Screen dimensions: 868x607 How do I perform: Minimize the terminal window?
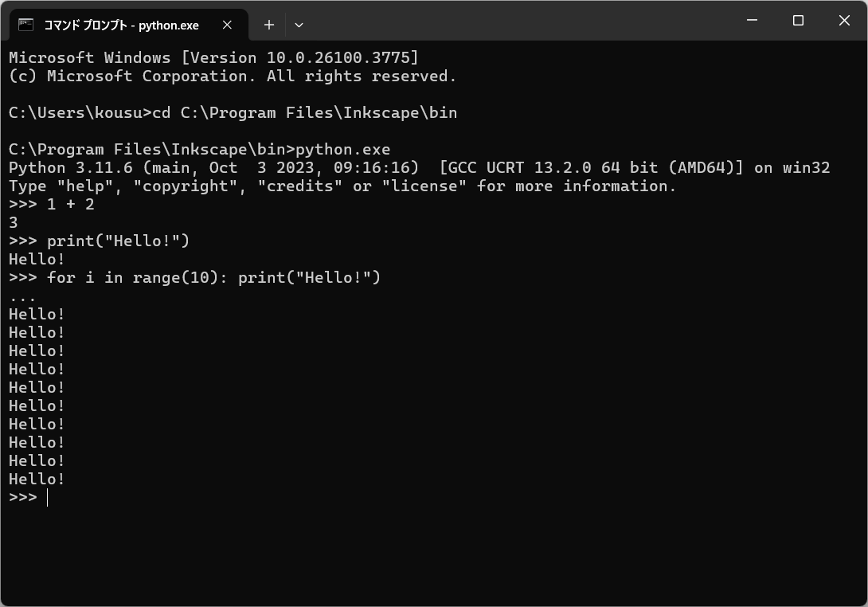coord(752,21)
